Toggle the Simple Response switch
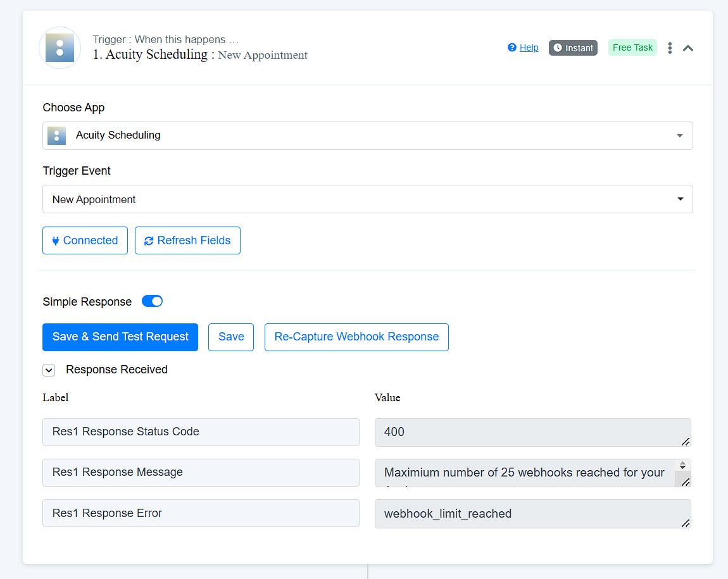728x579 pixels. coord(153,301)
